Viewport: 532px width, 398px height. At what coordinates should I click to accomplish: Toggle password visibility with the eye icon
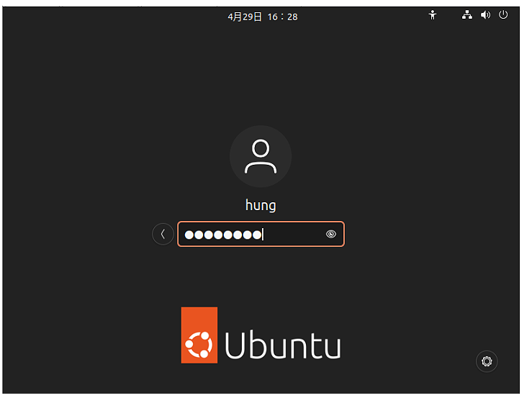coord(331,234)
